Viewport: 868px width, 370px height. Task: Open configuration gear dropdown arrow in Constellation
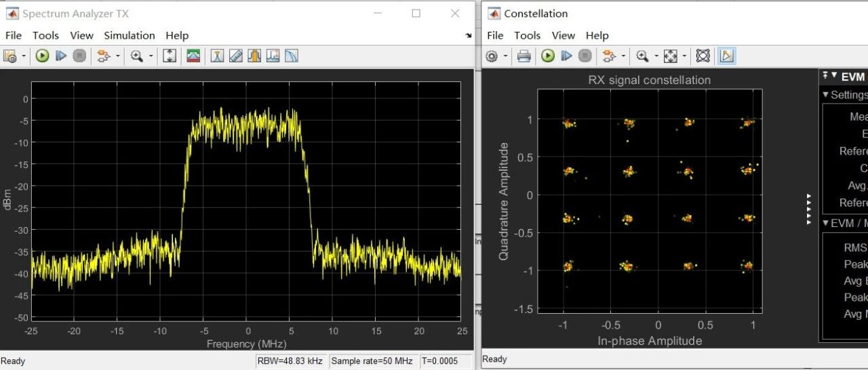point(505,56)
